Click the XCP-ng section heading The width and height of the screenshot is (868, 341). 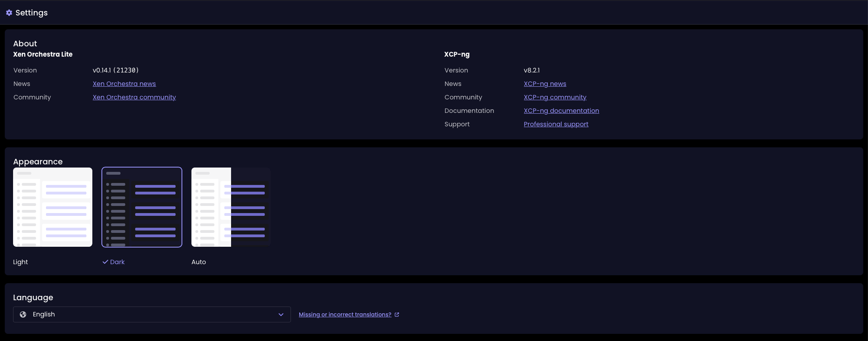pos(457,54)
